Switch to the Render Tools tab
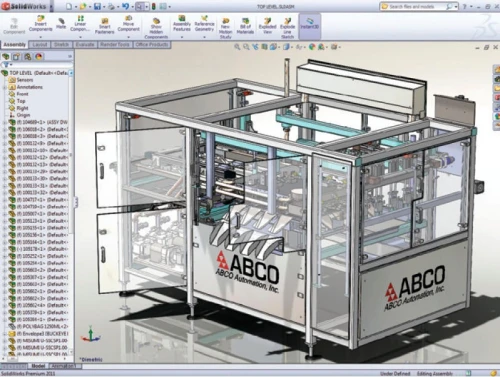This screenshot has height=377, width=500. click(115, 44)
